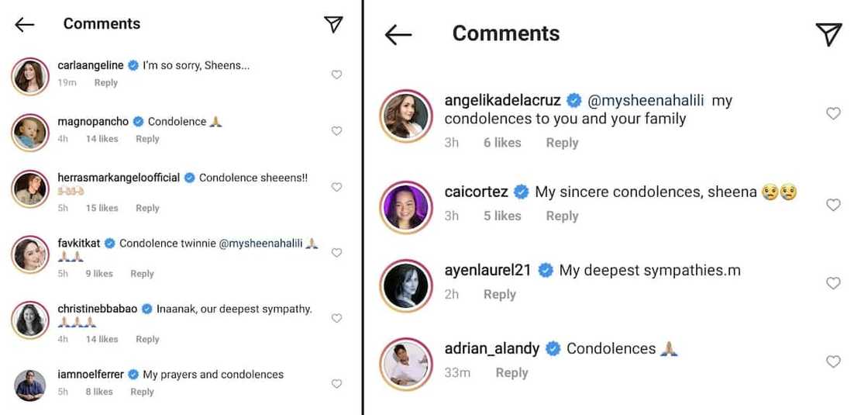Heart the adrian_alandy comment
This screenshot has width=868, height=415.
[833, 361]
